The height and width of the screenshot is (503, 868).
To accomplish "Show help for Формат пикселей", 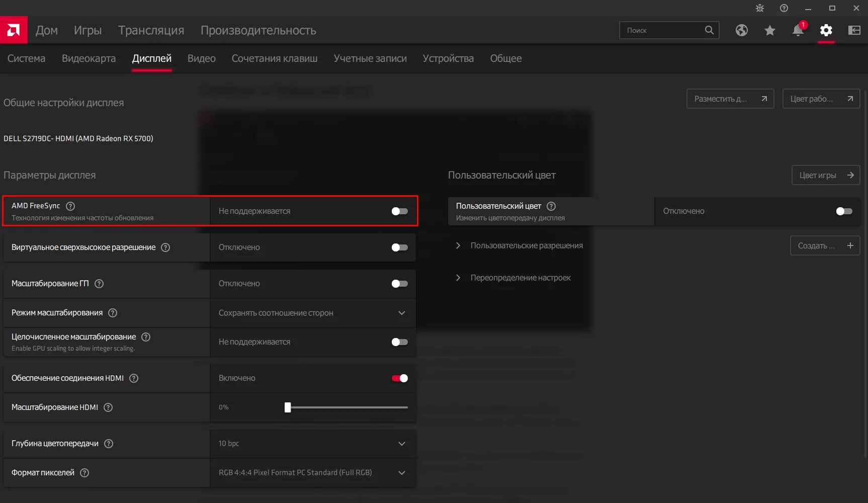I will click(x=84, y=473).
